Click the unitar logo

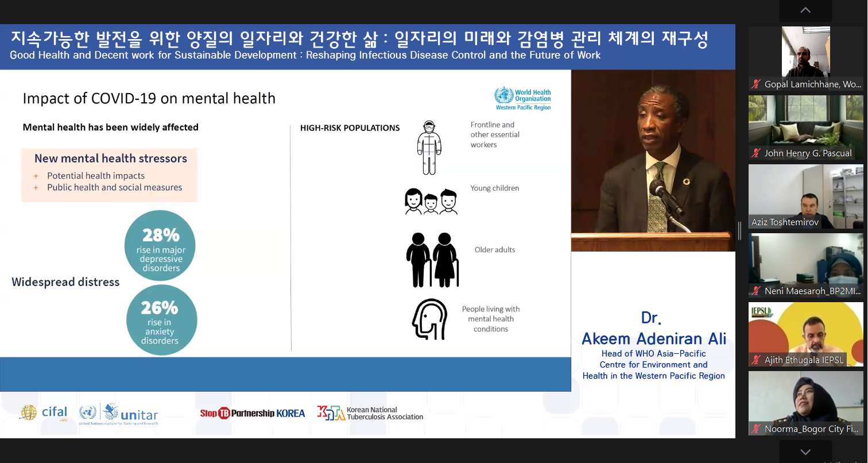point(119,414)
